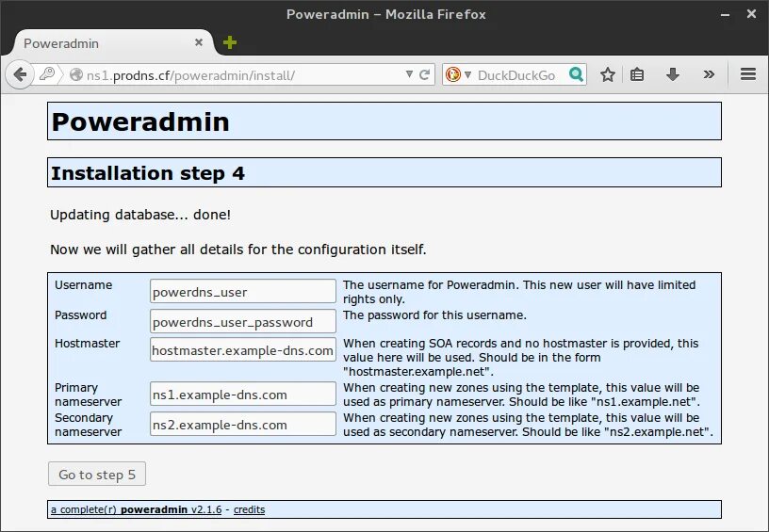Click the 'Primary nameserver' label
The image size is (769, 532).
click(89, 395)
